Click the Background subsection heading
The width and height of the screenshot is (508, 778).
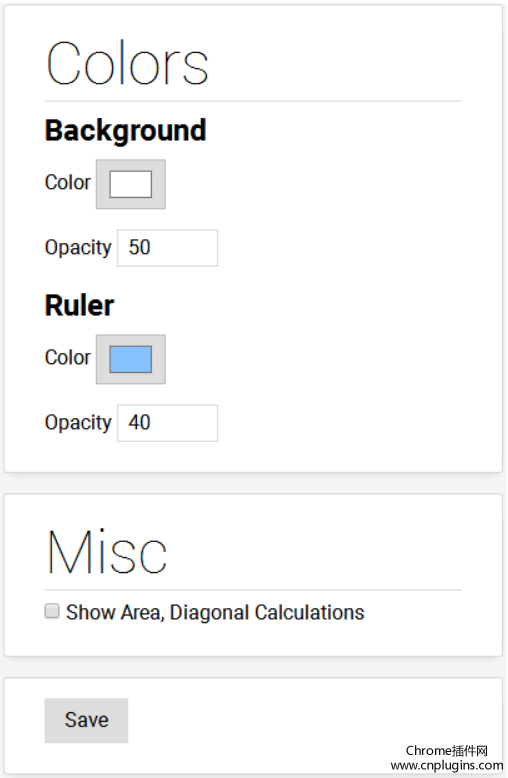coord(126,131)
